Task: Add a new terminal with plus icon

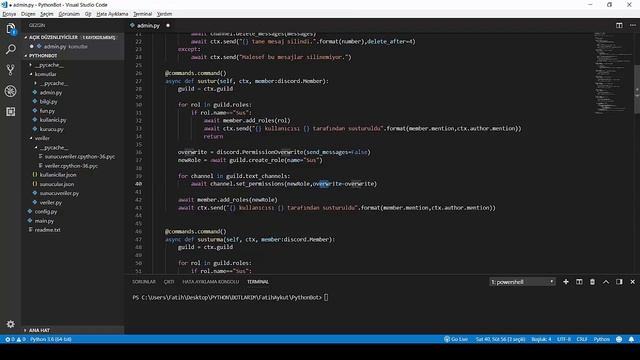Action: coord(566,282)
